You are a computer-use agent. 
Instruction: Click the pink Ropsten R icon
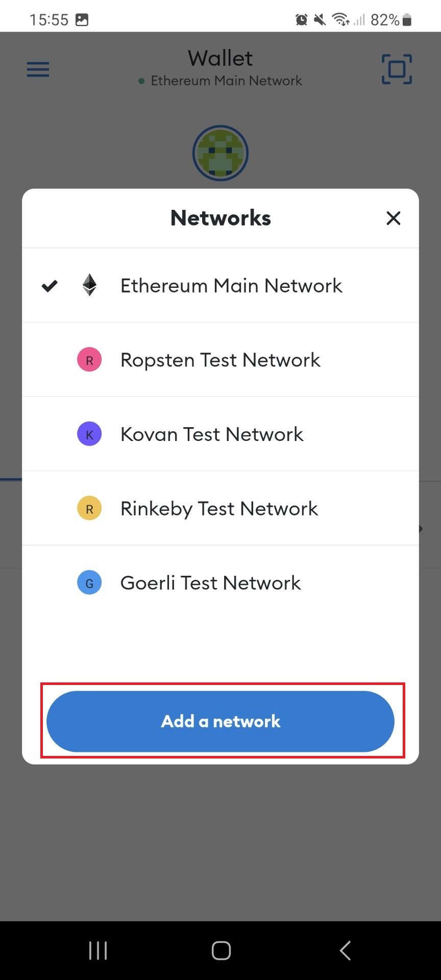point(89,360)
